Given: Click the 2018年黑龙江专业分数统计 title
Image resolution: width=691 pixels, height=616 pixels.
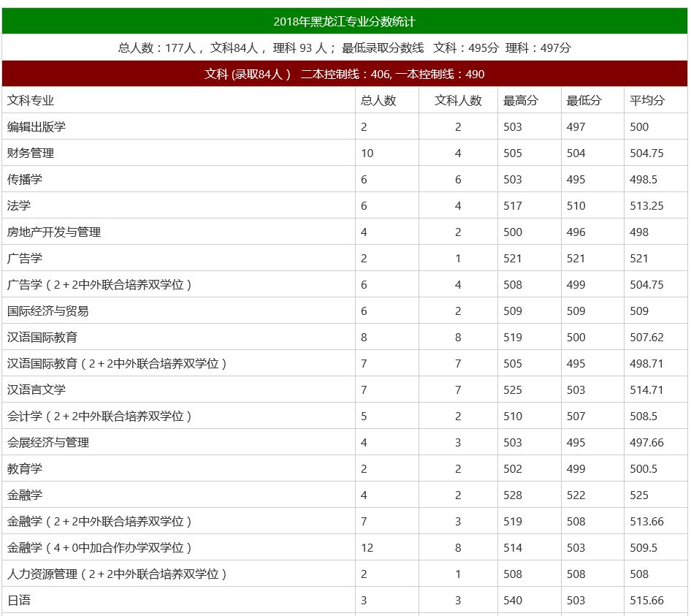Looking at the screenshot, I should [x=344, y=22].
